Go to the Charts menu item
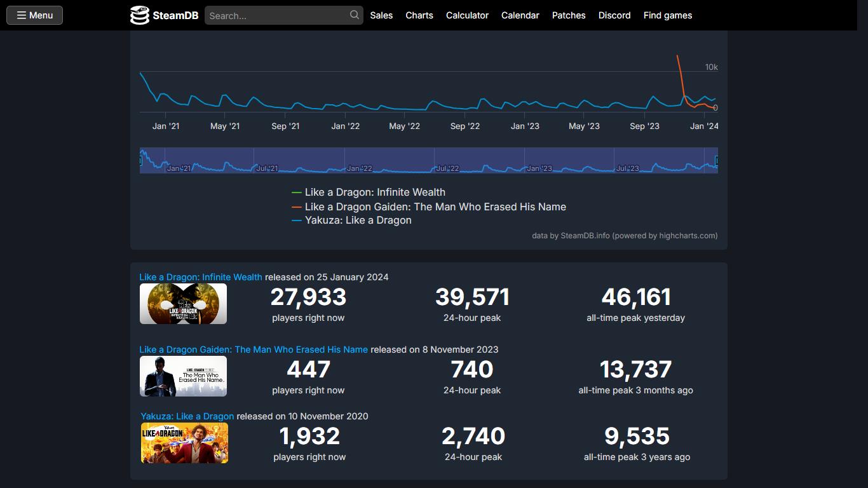 [419, 15]
